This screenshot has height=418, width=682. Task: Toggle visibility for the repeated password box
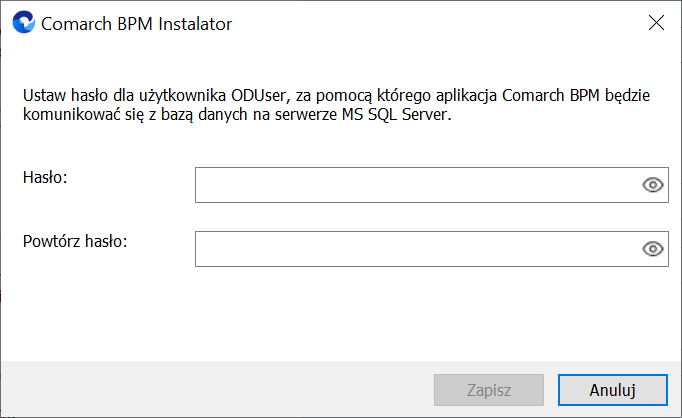click(652, 249)
